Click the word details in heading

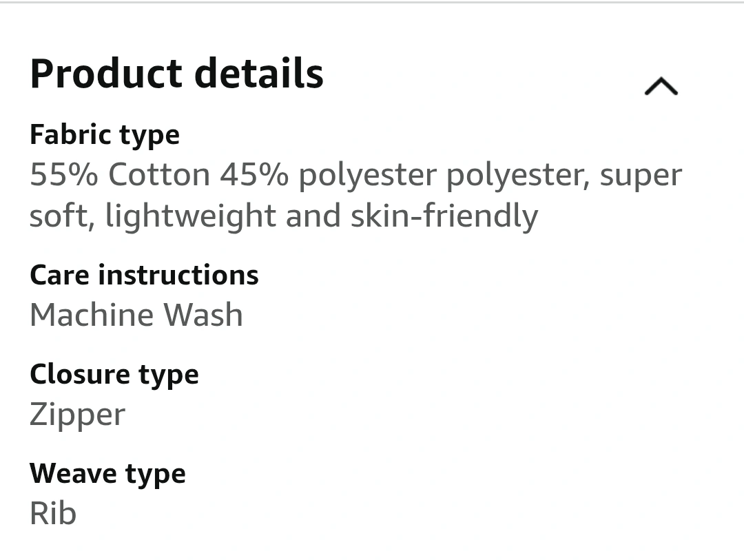[259, 74]
